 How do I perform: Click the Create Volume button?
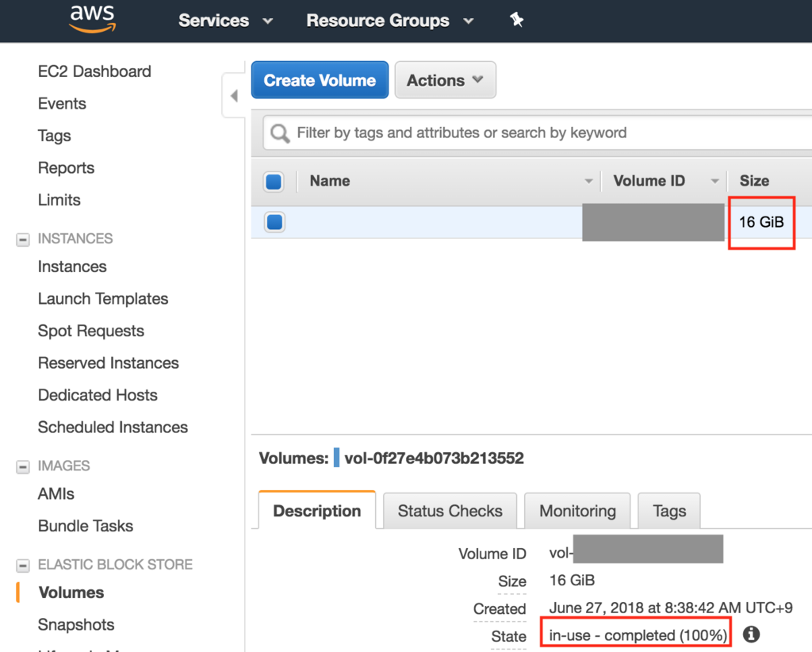pos(320,80)
